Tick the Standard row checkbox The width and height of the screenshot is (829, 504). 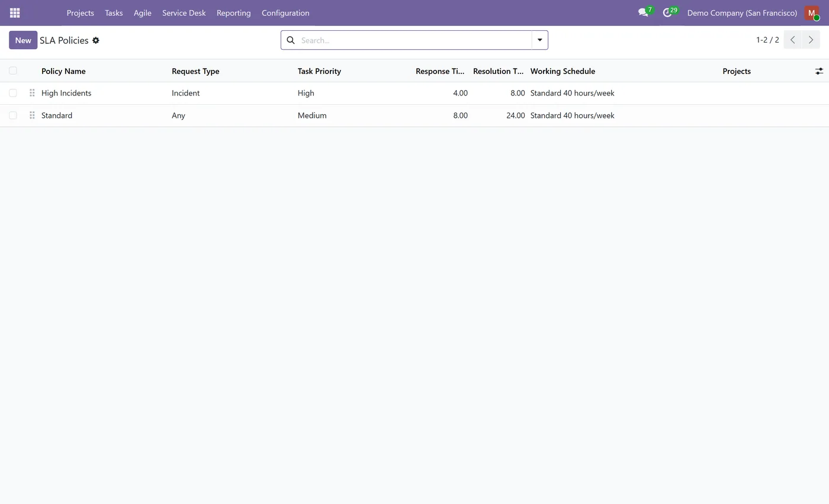click(x=13, y=115)
